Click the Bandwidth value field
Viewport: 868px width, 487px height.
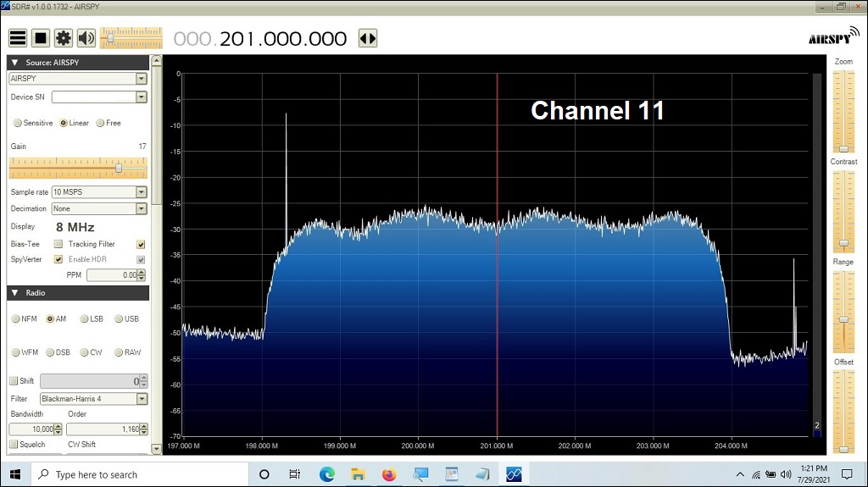coord(31,429)
